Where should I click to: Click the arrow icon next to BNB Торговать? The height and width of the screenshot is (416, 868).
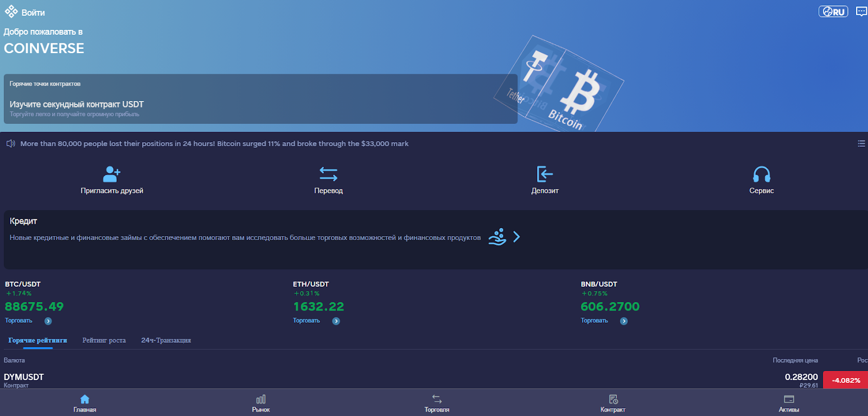coord(624,321)
